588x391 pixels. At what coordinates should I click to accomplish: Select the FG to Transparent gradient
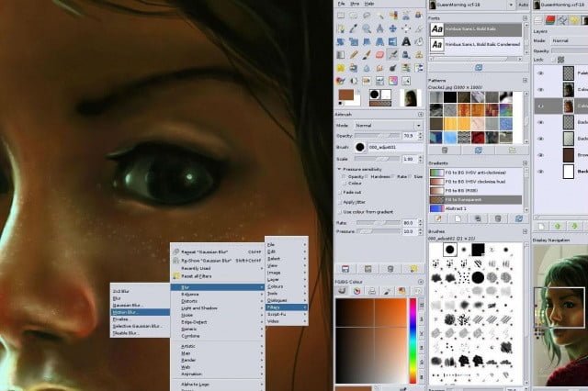coord(476,199)
